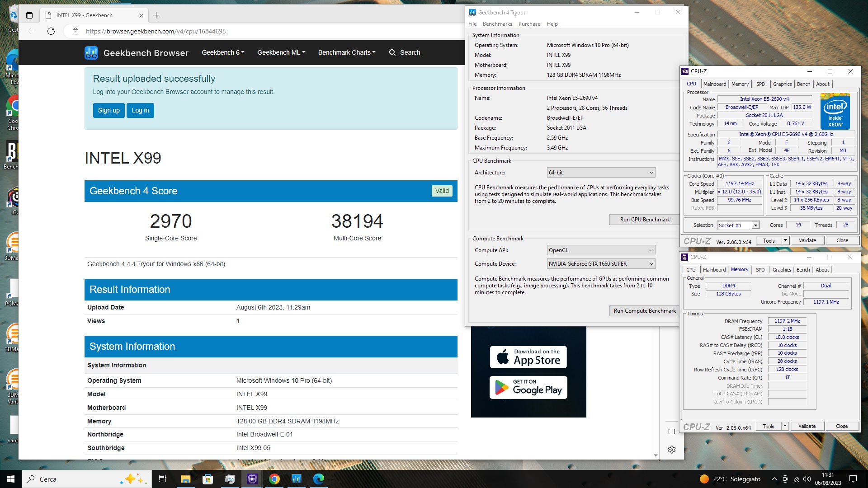Click the Download on the App Store badge
This screenshot has height=488, width=868.
[x=528, y=357]
